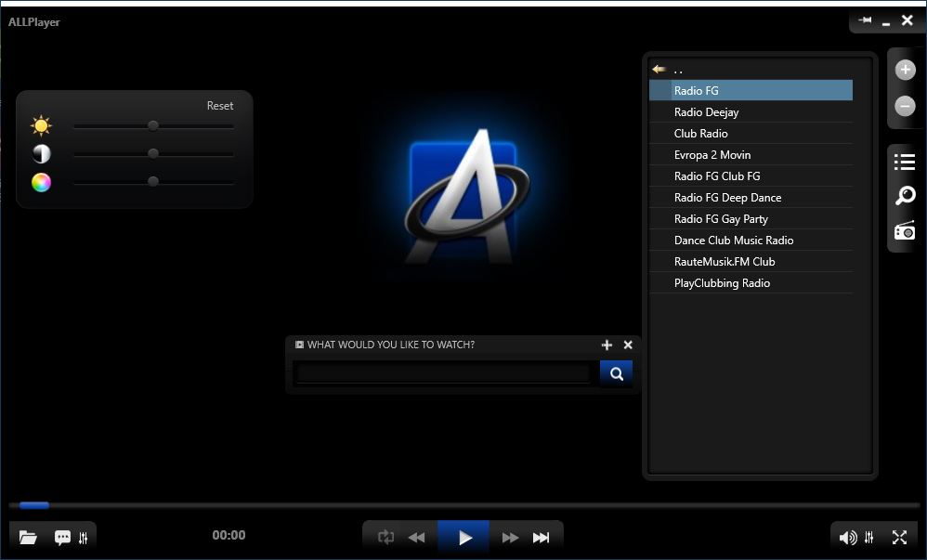Select the Dance Club Music Radio station
This screenshot has height=560, width=927.
click(751, 240)
